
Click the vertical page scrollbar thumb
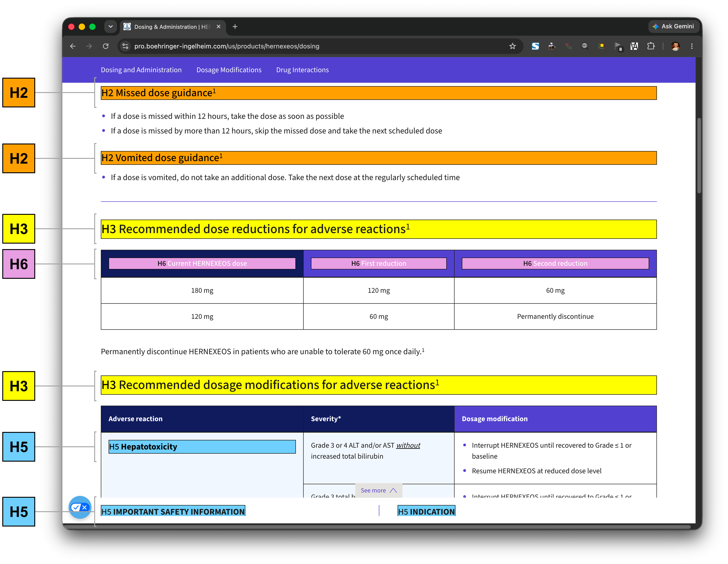(699, 155)
